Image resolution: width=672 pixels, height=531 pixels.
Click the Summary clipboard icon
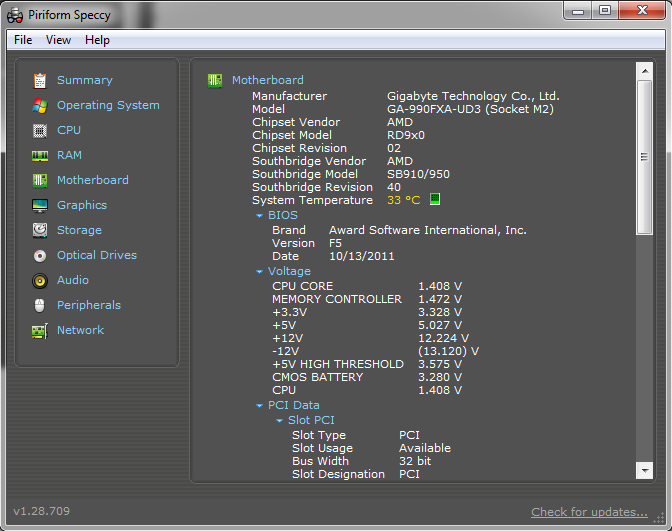(40, 80)
